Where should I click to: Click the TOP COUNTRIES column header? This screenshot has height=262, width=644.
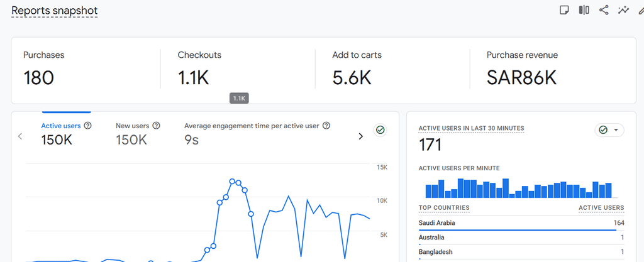(444, 208)
